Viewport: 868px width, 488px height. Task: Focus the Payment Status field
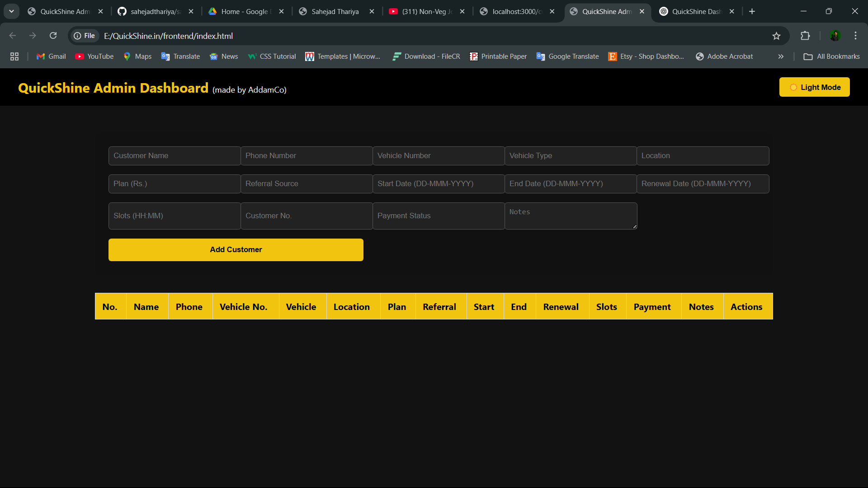coord(438,216)
